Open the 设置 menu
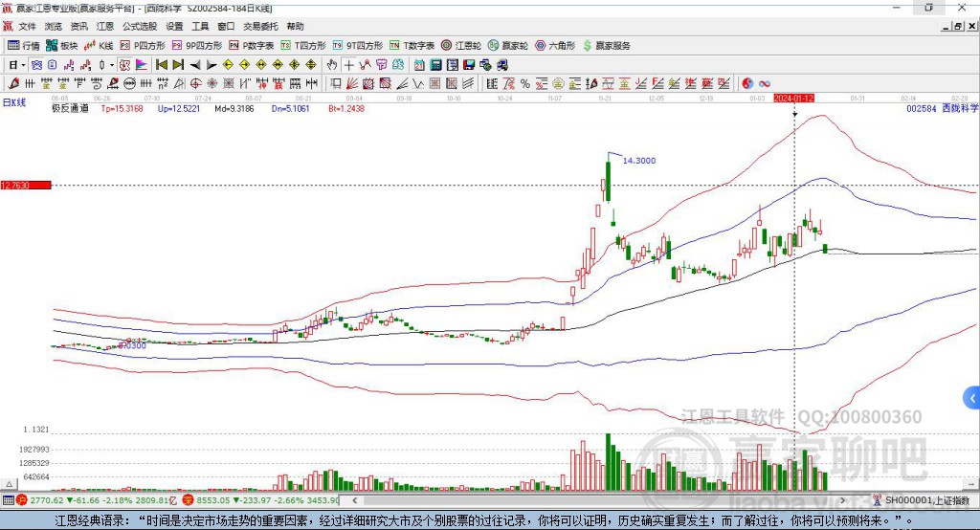 (x=174, y=26)
